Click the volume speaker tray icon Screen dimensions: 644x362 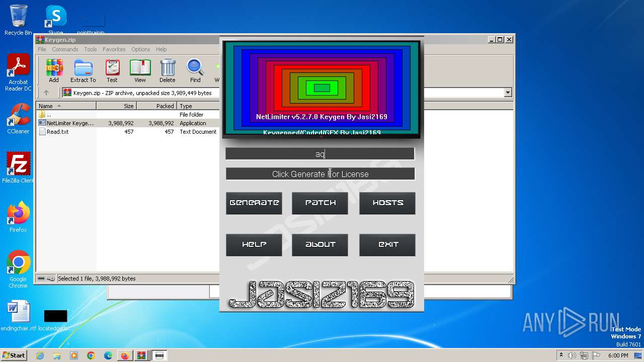pyautogui.click(x=573, y=355)
